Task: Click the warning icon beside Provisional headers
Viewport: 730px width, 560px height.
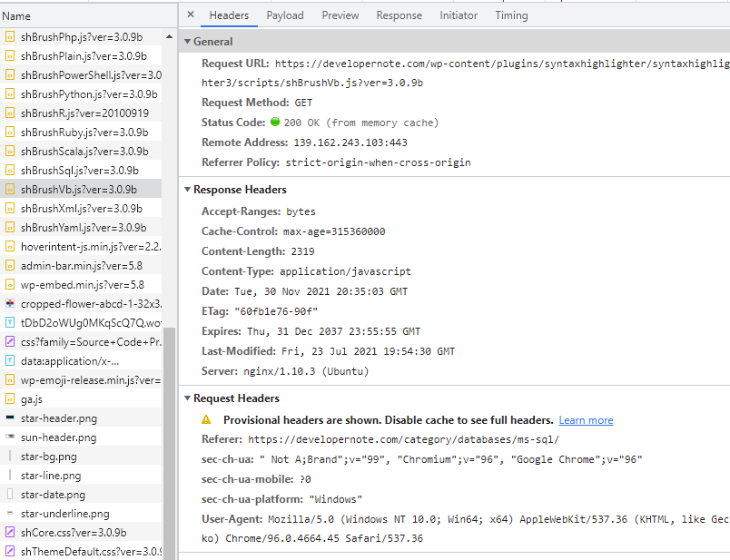Action: click(206, 420)
